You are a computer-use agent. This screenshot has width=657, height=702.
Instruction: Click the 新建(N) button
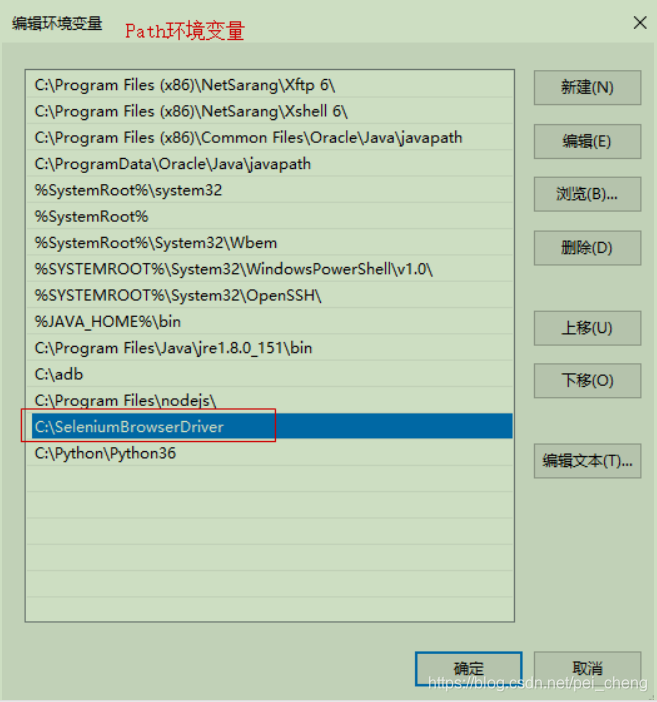click(x=587, y=88)
